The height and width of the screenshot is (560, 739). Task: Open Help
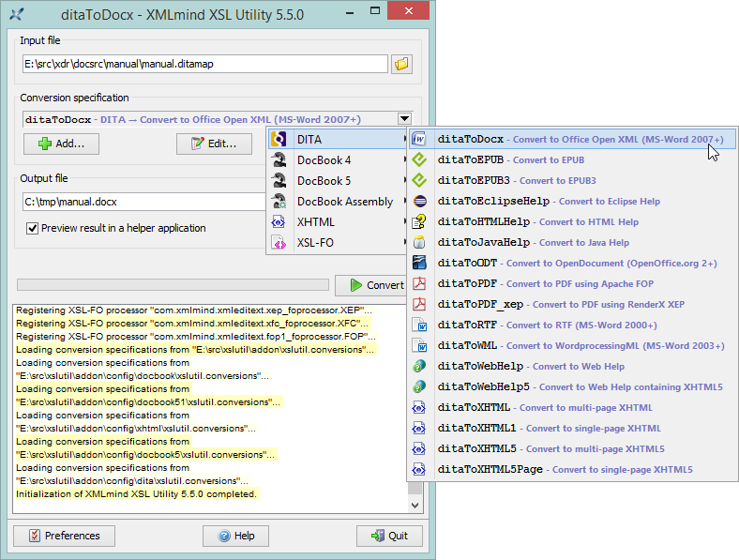(235, 536)
